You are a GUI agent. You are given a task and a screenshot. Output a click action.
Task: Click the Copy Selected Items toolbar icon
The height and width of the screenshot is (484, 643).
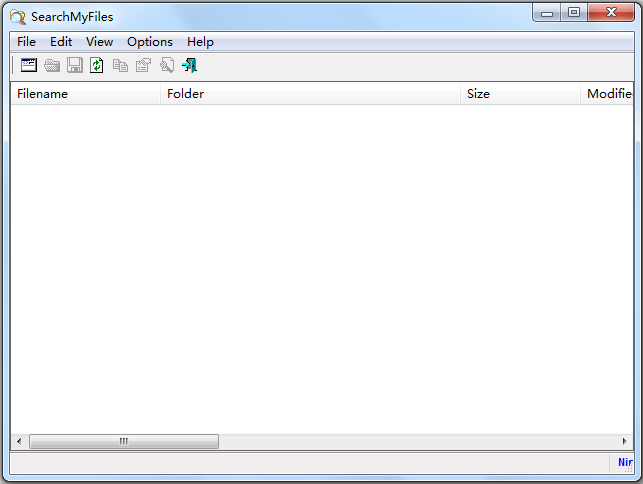click(x=120, y=65)
